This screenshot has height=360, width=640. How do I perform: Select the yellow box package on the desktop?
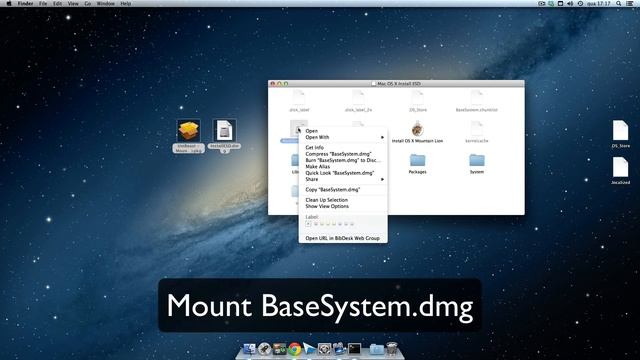(x=189, y=131)
